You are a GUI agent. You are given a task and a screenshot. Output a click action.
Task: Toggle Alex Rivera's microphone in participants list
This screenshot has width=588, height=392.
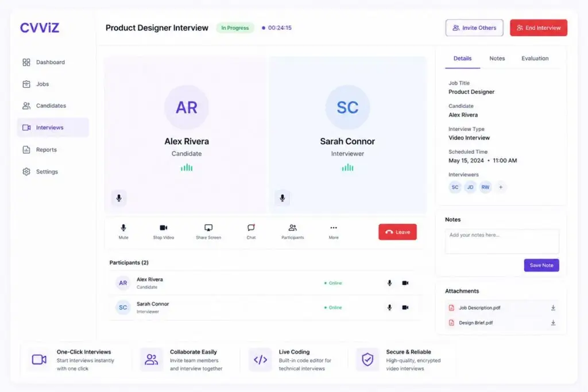tap(390, 283)
